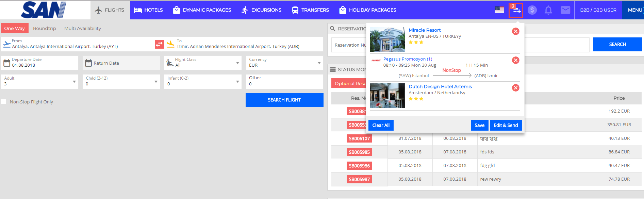
Task: Open the US flag language selector
Action: [x=499, y=10]
